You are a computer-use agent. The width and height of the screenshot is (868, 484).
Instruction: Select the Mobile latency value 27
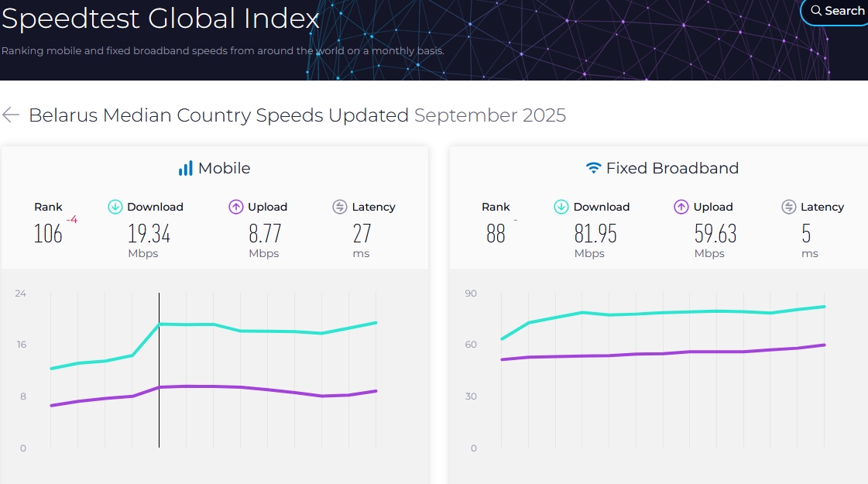point(362,234)
